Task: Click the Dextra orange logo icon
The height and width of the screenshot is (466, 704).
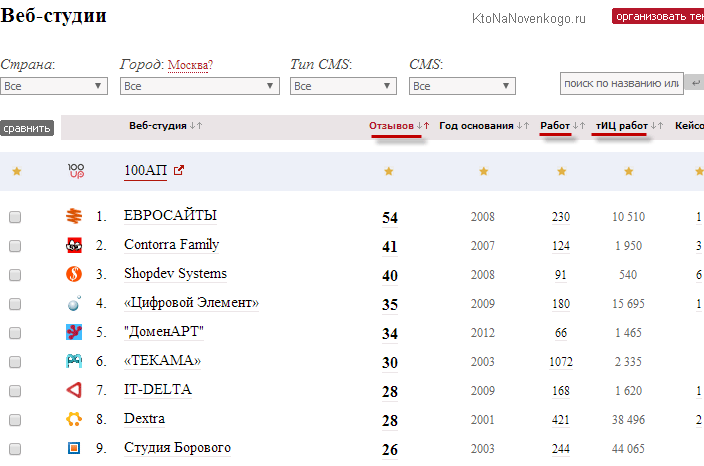Action: click(x=74, y=419)
